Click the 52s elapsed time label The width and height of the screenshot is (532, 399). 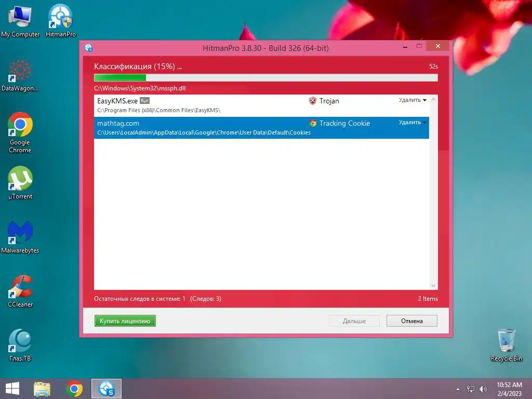pos(434,66)
